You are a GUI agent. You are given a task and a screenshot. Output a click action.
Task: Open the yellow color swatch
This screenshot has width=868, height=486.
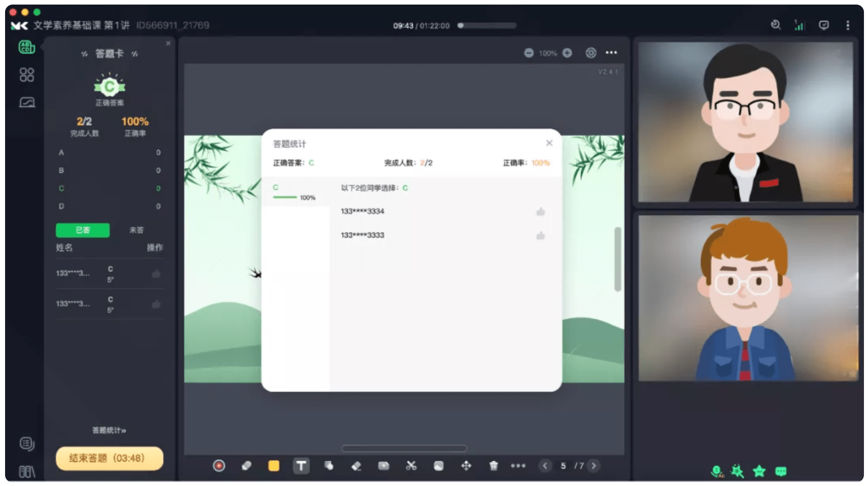[274, 466]
